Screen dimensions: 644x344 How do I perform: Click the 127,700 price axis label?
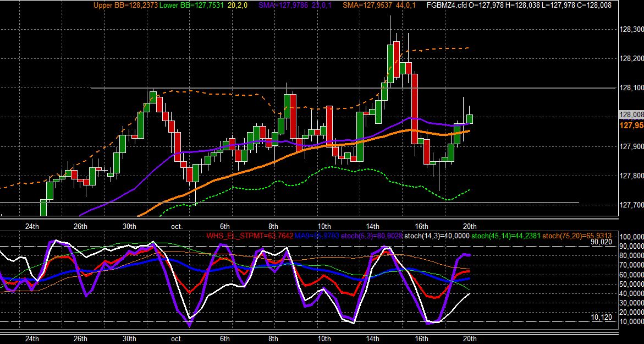click(632, 205)
